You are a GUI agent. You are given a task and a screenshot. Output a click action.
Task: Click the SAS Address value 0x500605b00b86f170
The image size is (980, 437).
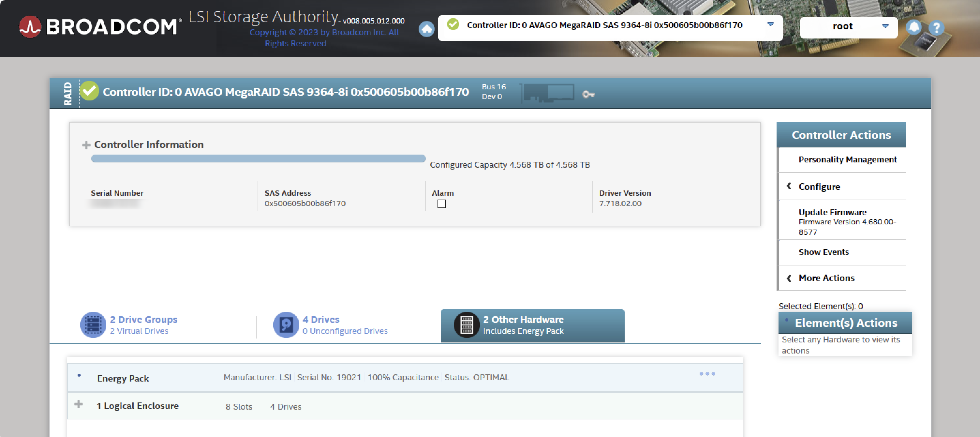[305, 203]
